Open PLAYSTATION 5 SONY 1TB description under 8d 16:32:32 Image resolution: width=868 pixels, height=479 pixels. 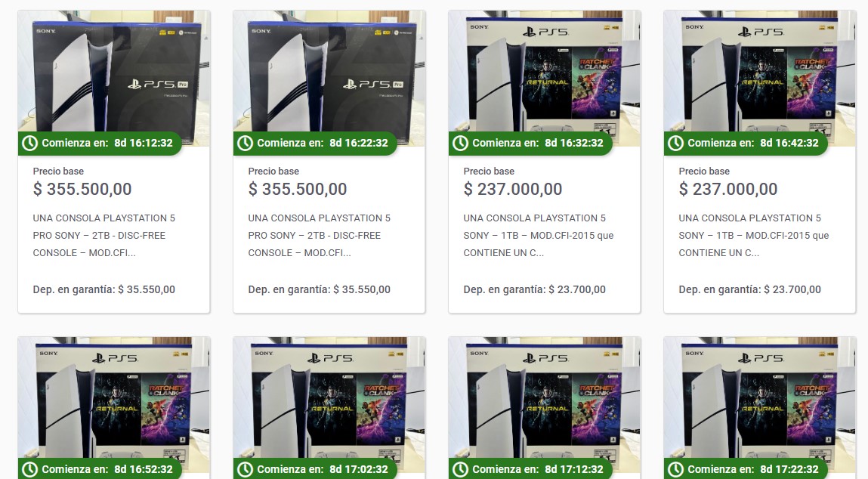539,236
